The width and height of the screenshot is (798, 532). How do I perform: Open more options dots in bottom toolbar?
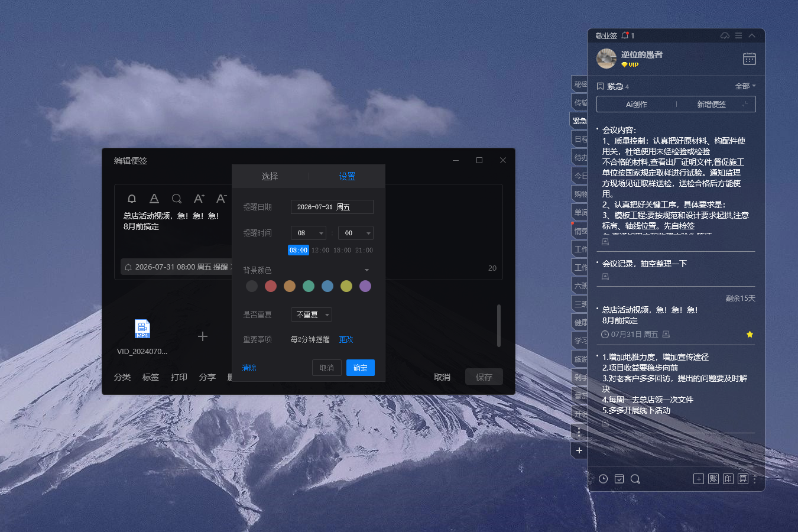[755, 479]
